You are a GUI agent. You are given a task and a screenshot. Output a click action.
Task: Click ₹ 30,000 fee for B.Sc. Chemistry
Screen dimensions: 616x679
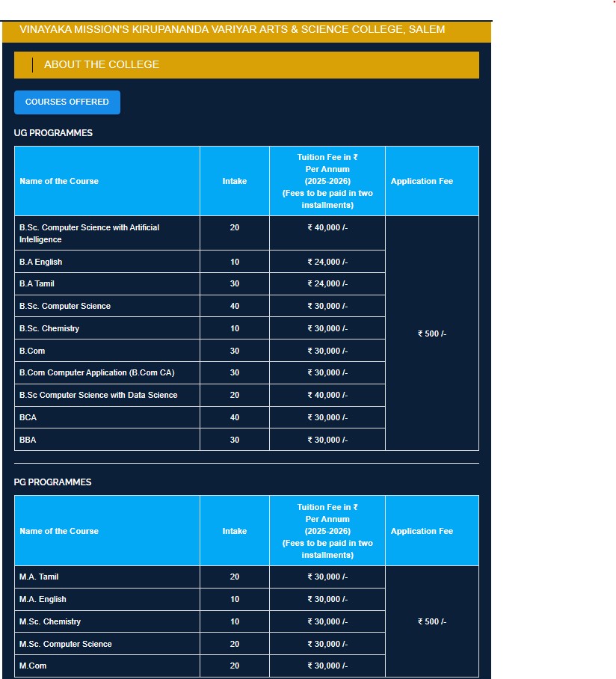[327, 329]
